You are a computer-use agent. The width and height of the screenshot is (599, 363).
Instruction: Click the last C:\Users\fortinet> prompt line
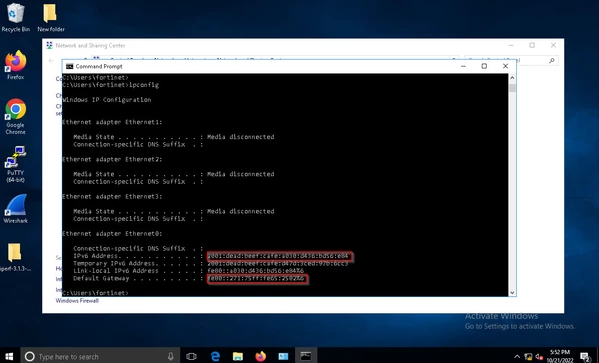tap(96, 293)
